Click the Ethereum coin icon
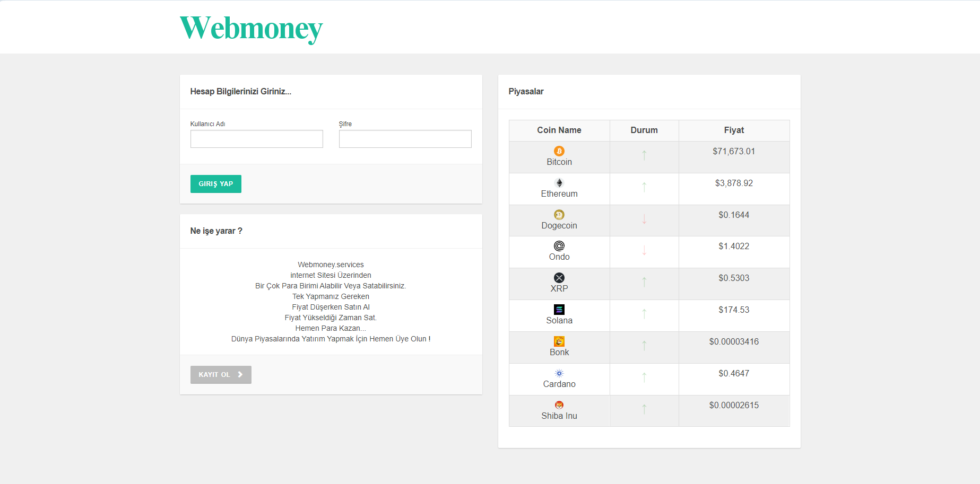The height and width of the screenshot is (484, 980). [559, 183]
